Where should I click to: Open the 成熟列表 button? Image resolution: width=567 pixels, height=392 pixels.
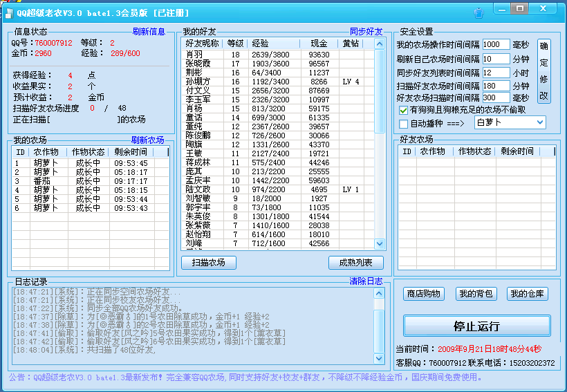[356, 263]
